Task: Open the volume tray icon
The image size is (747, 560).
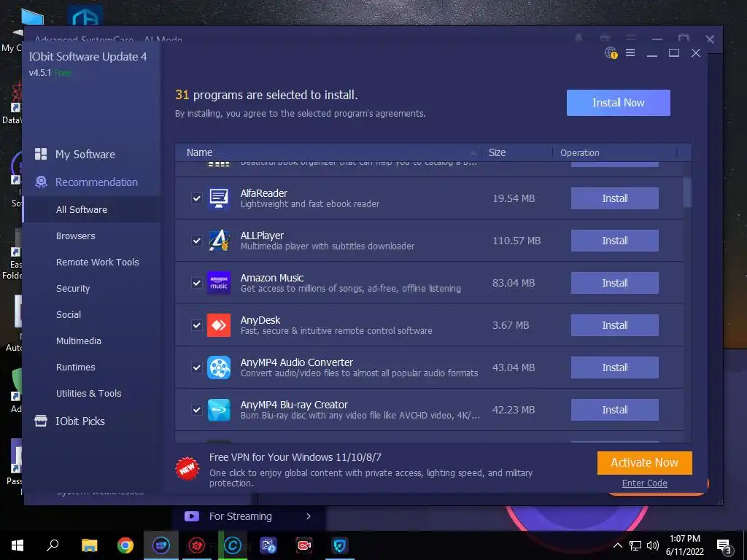Action: 653,545
